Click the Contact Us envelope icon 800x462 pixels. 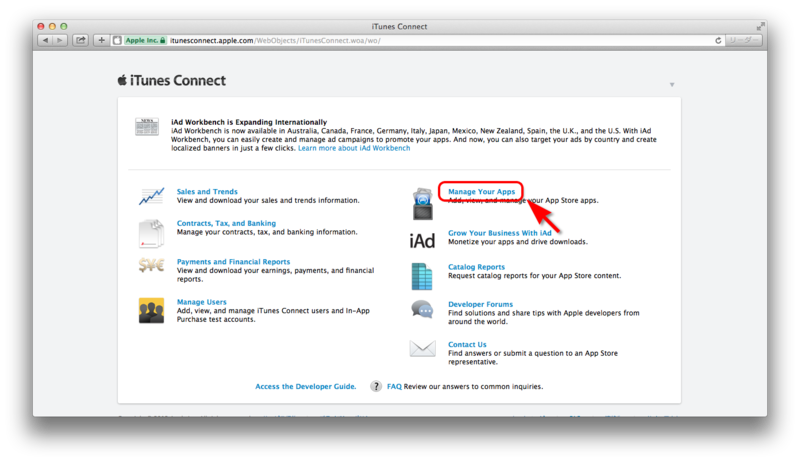(422, 349)
